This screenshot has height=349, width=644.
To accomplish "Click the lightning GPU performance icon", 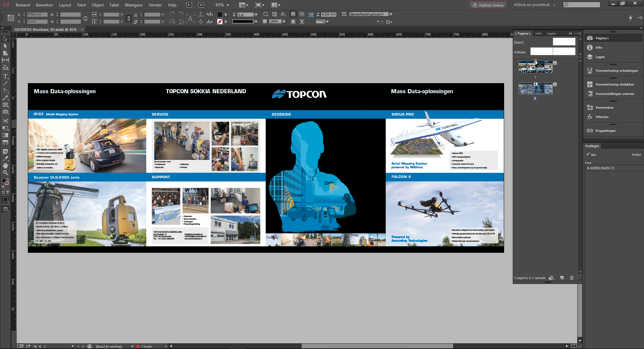I will tap(630, 18).
